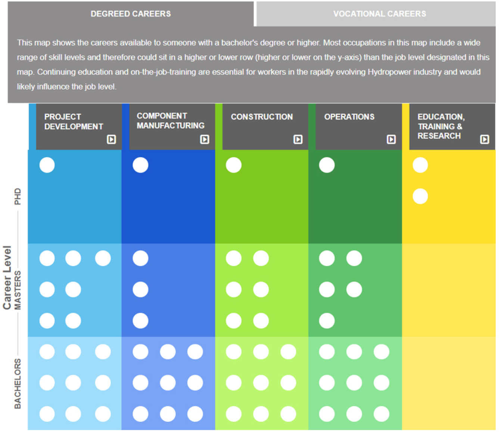The width and height of the screenshot is (504, 432).
Task: Select the first Education PhD career dot
Action: [420, 165]
